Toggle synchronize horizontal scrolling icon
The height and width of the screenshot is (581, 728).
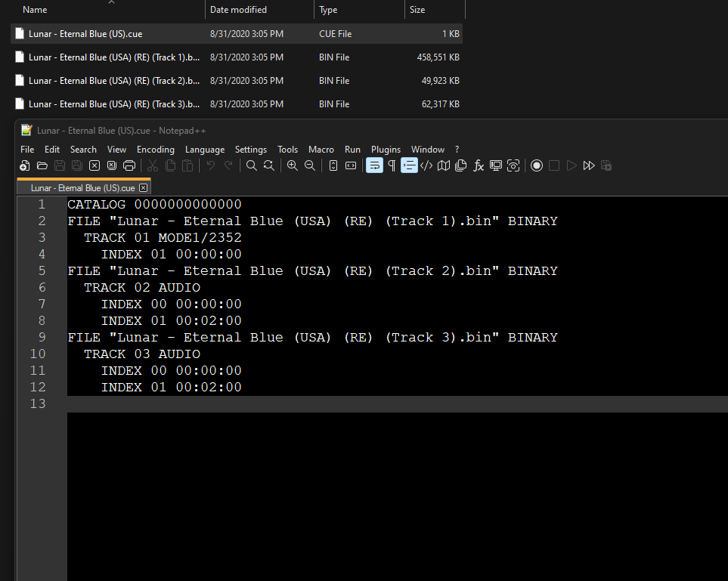tap(351, 165)
